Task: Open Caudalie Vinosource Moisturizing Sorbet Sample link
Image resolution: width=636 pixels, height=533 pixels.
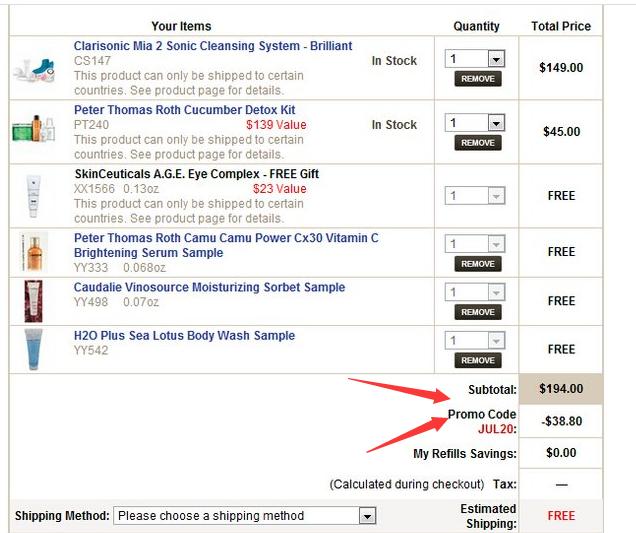Action: pos(209,287)
